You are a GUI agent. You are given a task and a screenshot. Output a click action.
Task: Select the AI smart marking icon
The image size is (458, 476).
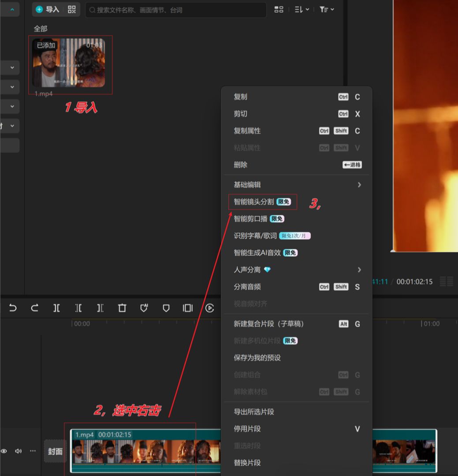[x=144, y=308]
